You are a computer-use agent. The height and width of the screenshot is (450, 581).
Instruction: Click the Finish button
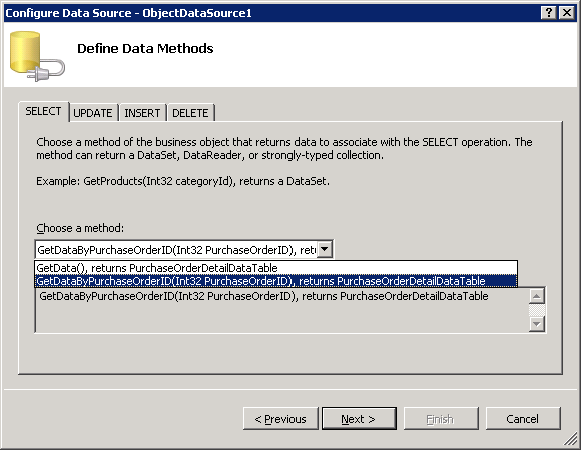click(x=441, y=419)
